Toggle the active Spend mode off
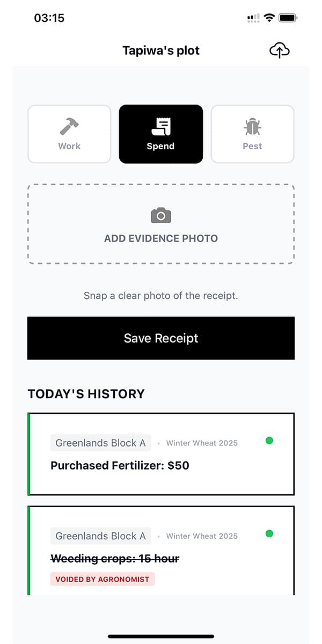 [160, 134]
